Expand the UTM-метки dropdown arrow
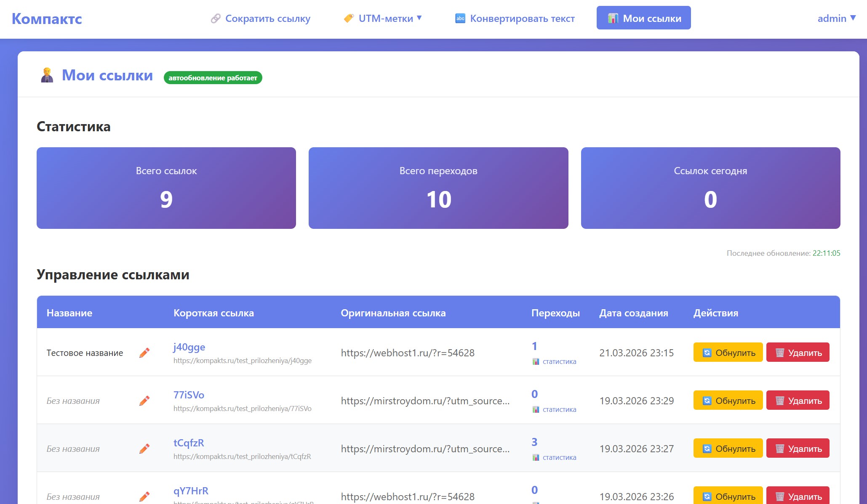 [x=419, y=18]
